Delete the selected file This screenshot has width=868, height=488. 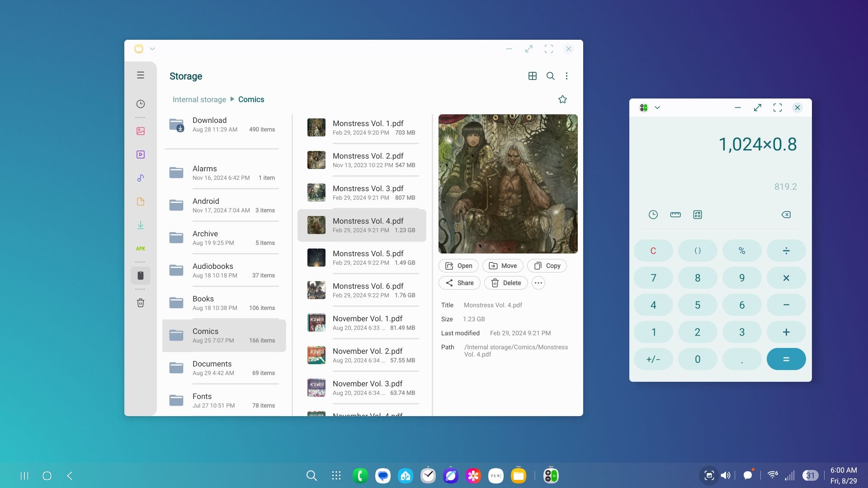[x=506, y=283]
